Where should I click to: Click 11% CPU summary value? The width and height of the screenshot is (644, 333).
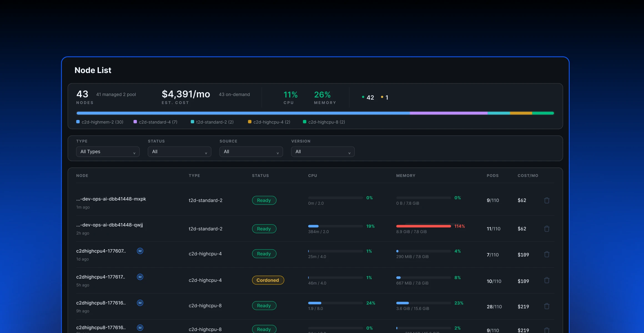(x=290, y=95)
